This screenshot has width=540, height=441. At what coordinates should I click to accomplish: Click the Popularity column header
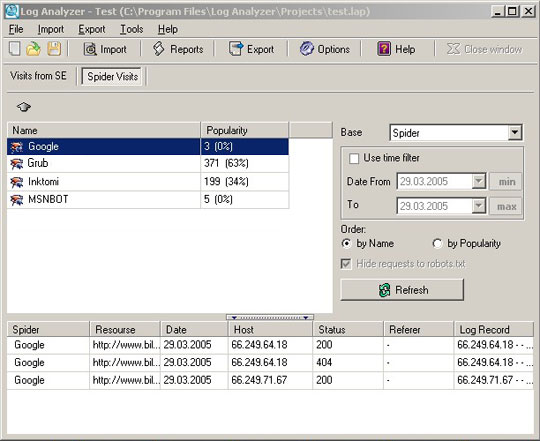point(245,130)
